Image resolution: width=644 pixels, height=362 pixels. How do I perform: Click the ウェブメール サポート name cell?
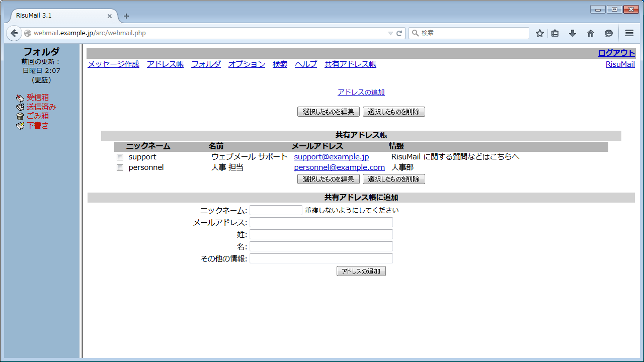pyautogui.click(x=250, y=157)
